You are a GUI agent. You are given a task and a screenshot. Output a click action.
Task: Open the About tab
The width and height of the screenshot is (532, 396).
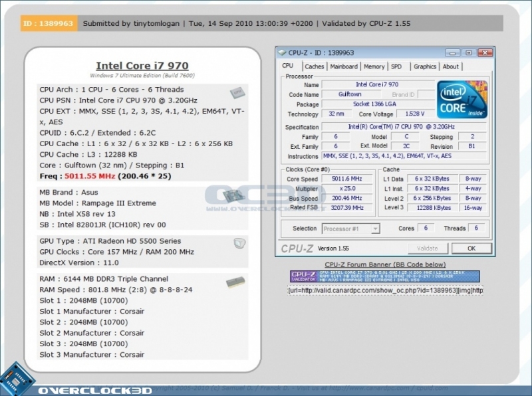pos(451,66)
